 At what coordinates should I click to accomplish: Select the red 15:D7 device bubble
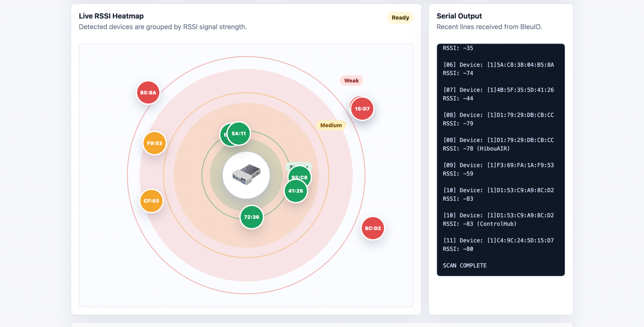[362, 109]
